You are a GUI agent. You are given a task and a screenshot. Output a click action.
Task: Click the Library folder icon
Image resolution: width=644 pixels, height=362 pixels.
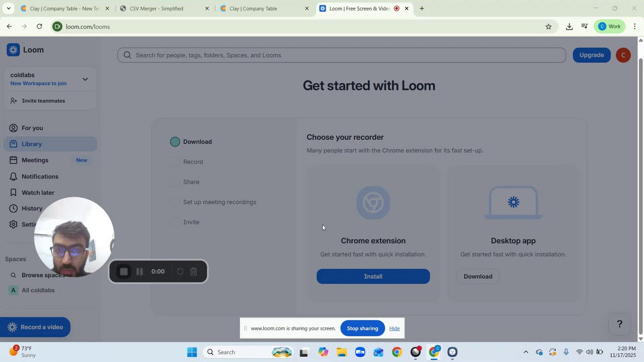(x=14, y=144)
